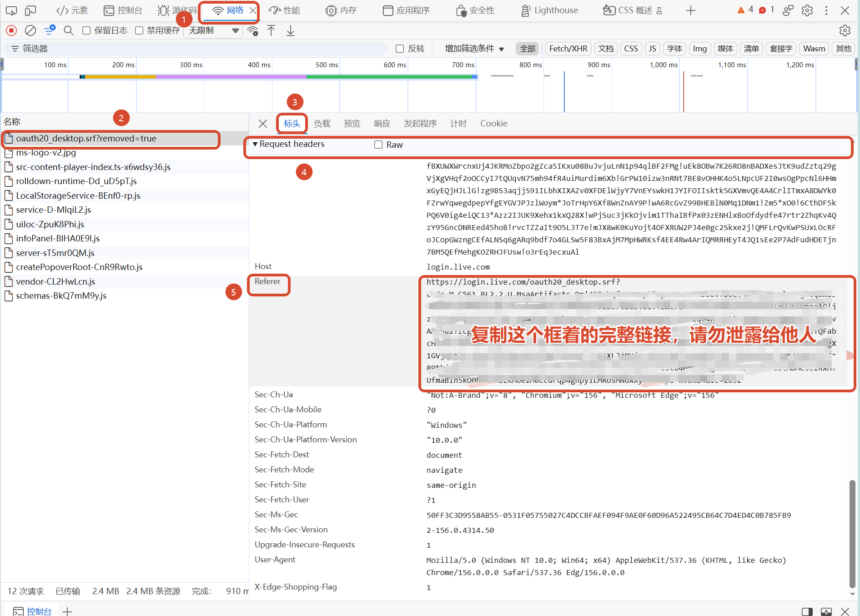Export HAR file download arrow
Image resolution: width=860 pixels, height=616 pixels.
tap(291, 30)
